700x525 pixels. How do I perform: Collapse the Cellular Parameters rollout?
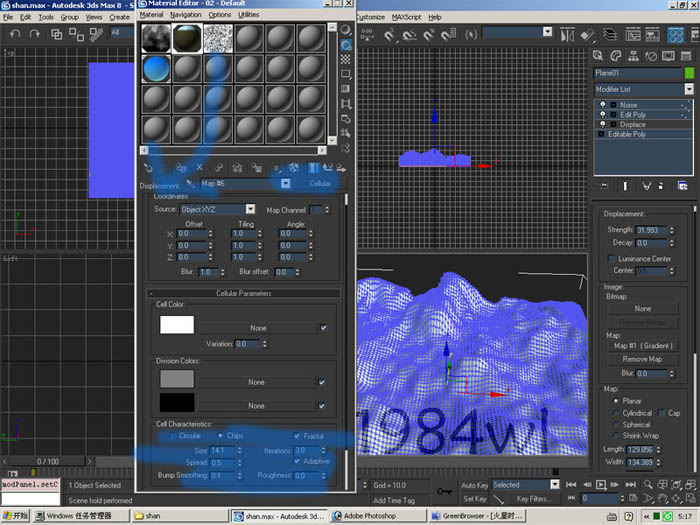[244, 293]
